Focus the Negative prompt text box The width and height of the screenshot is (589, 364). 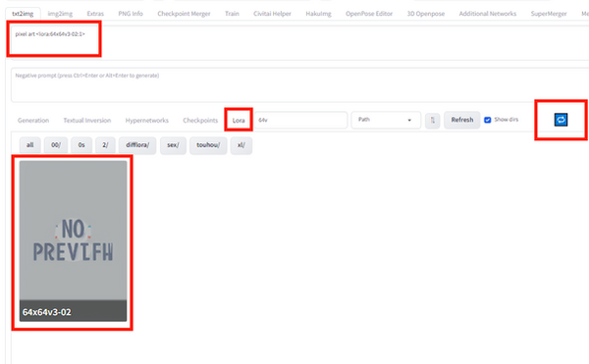coord(300,84)
